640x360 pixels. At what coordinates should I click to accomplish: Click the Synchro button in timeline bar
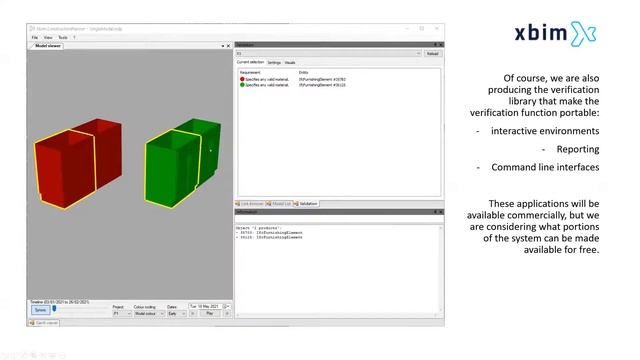point(40,310)
